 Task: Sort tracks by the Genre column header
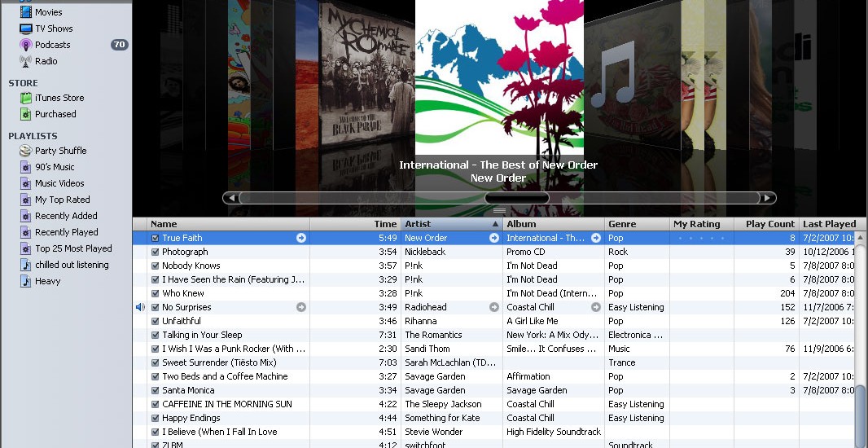[x=636, y=224]
